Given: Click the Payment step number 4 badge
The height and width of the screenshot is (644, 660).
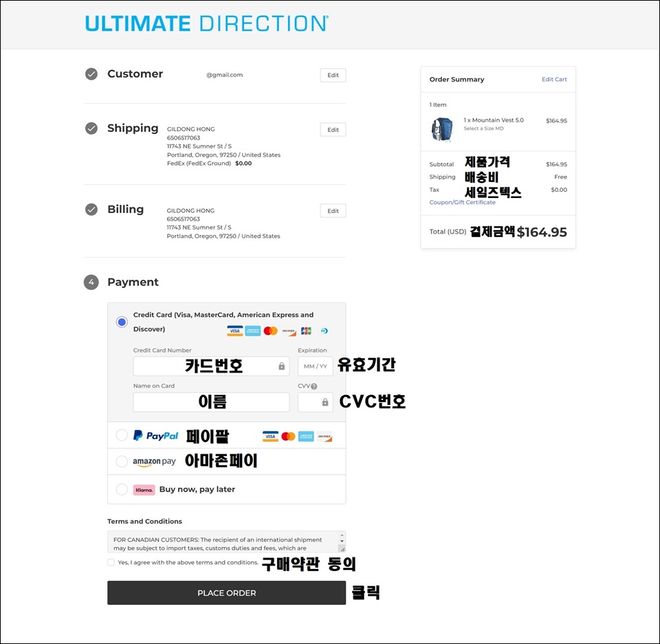Looking at the screenshot, I should click(x=91, y=282).
